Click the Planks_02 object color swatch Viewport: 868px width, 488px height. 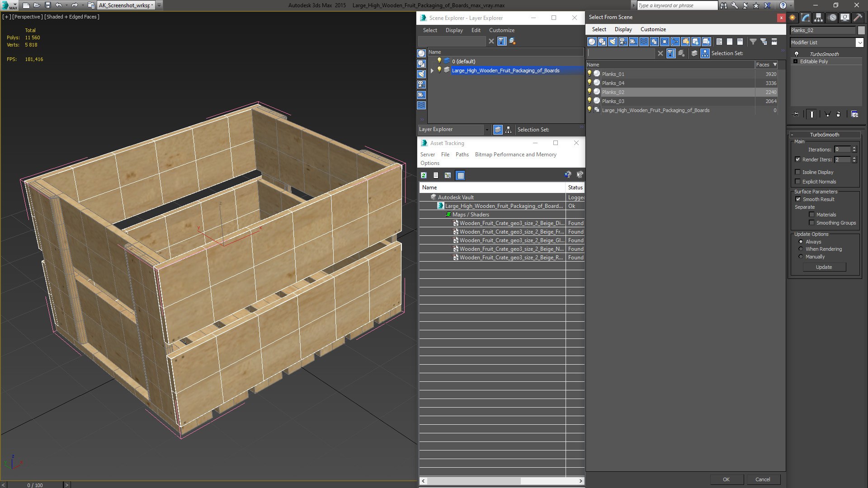861,30
